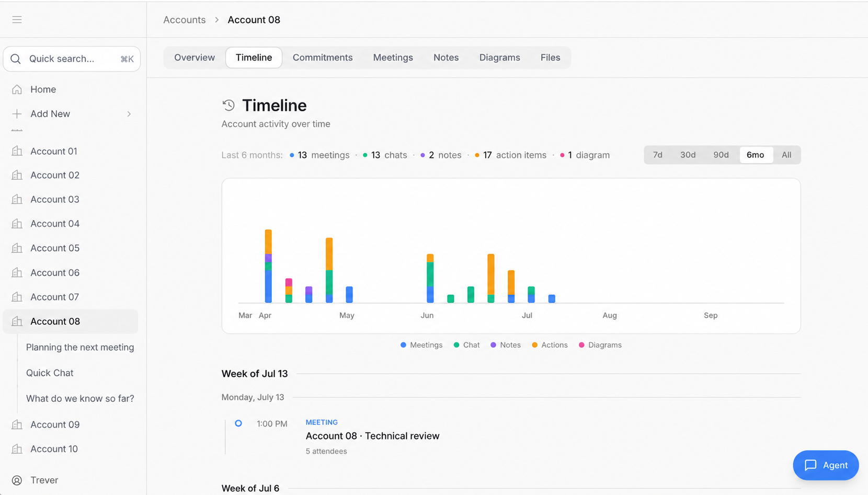Open the Meetings tab
The height and width of the screenshot is (495, 868).
[x=393, y=57]
